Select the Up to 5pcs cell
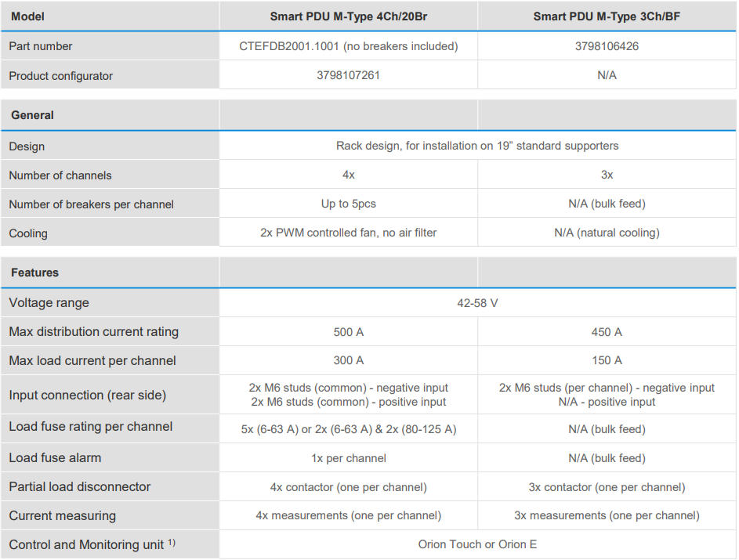 pyautogui.click(x=348, y=204)
